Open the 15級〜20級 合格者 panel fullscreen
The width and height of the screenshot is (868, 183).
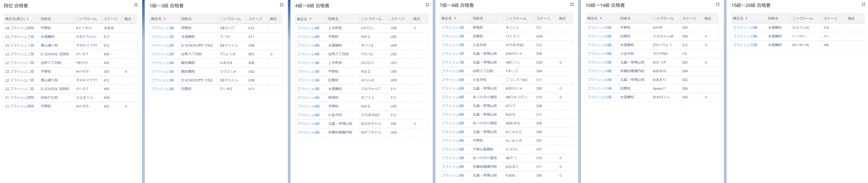(x=863, y=4)
